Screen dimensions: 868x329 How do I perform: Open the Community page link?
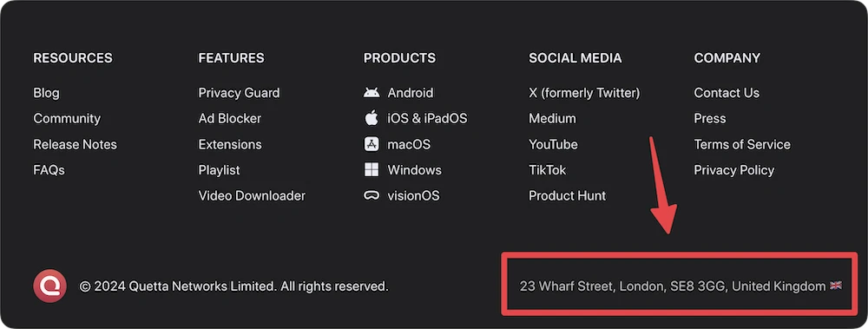(x=67, y=119)
